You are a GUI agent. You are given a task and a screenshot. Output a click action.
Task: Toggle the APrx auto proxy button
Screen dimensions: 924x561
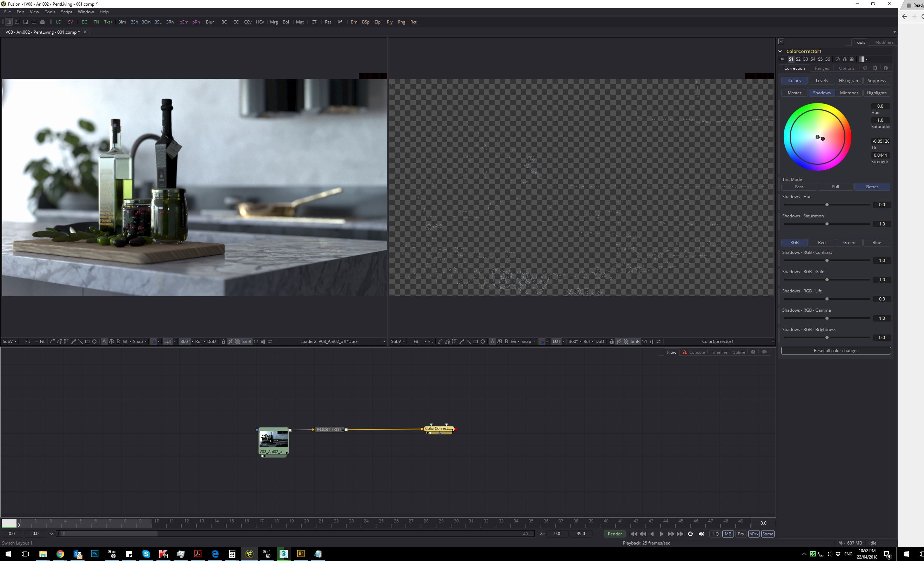click(754, 534)
